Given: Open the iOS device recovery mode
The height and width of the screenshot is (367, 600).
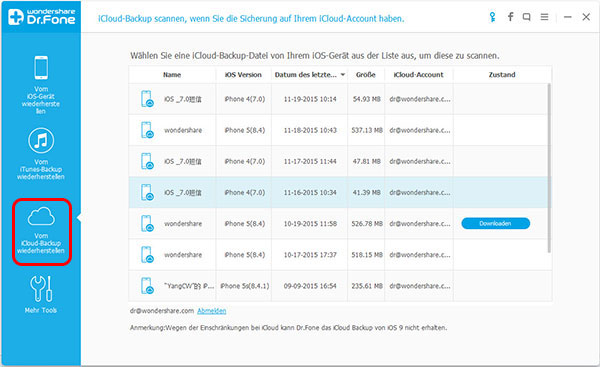Looking at the screenshot, I should tap(41, 85).
